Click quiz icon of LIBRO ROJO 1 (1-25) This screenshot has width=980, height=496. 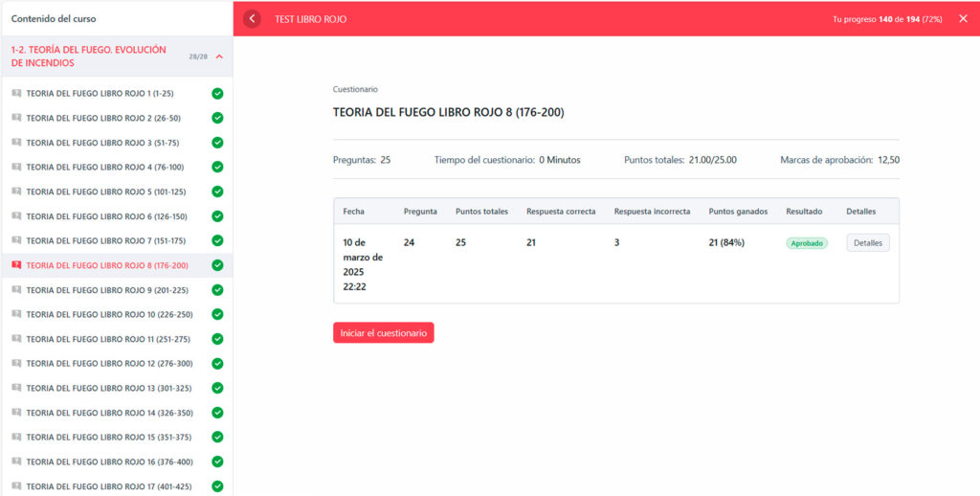pos(16,93)
